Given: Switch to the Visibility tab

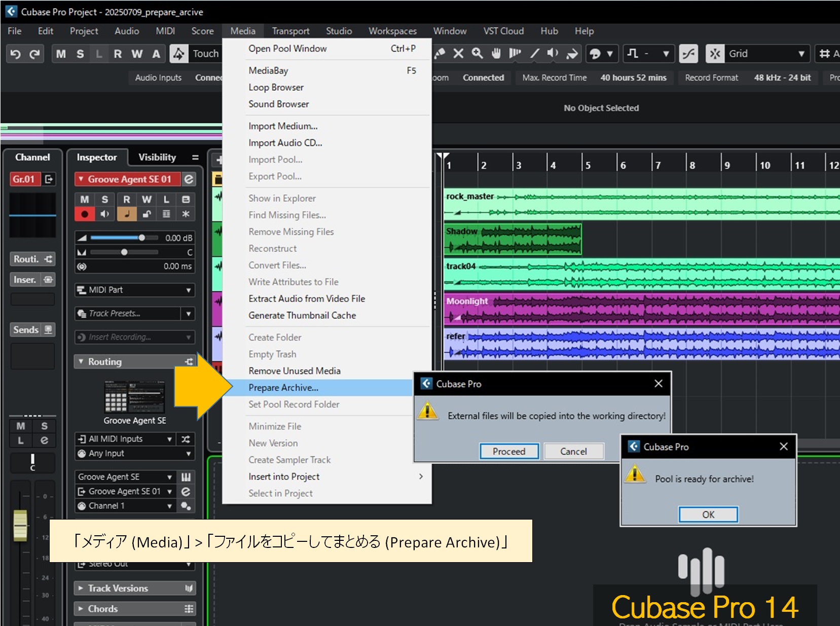Looking at the screenshot, I should coord(157,158).
